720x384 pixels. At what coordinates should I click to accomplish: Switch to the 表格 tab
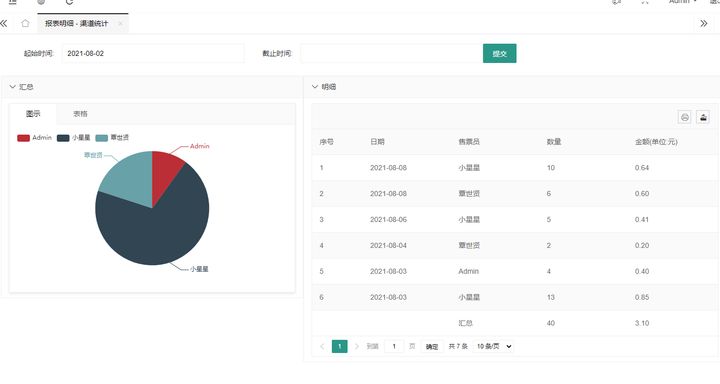click(x=80, y=114)
